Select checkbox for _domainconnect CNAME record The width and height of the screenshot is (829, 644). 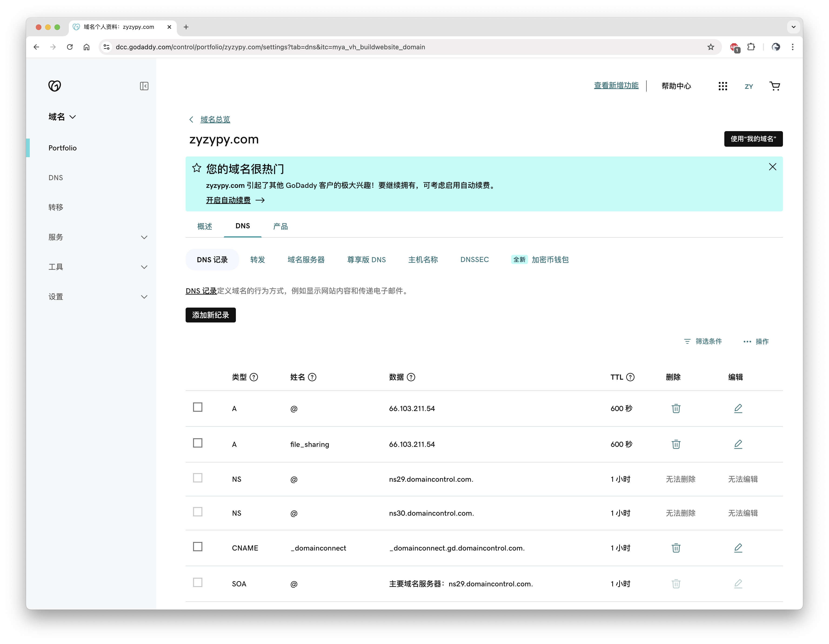197,547
